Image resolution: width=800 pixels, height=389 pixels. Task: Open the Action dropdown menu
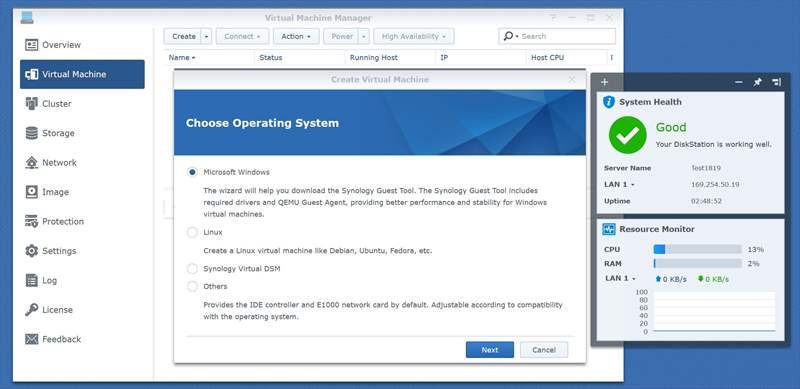296,37
